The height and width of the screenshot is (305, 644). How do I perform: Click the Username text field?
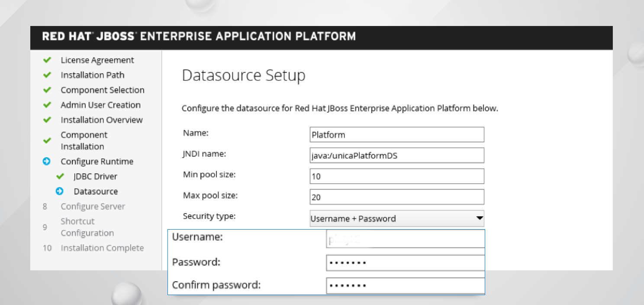pyautogui.click(x=405, y=239)
